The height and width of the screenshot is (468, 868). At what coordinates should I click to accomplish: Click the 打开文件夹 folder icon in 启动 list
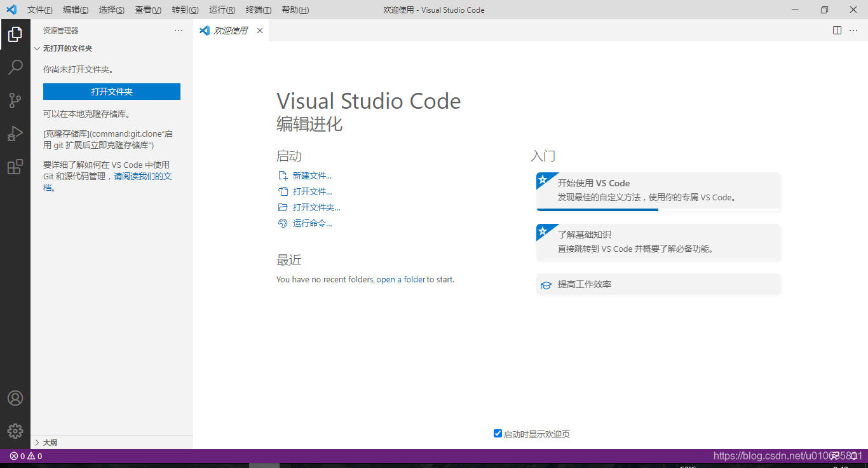point(283,207)
